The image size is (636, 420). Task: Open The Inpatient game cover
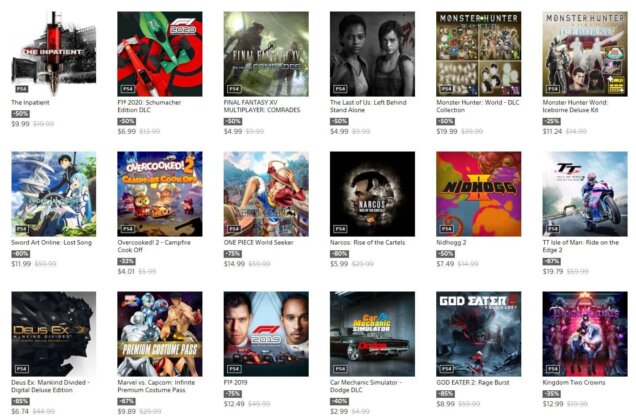tap(54, 54)
